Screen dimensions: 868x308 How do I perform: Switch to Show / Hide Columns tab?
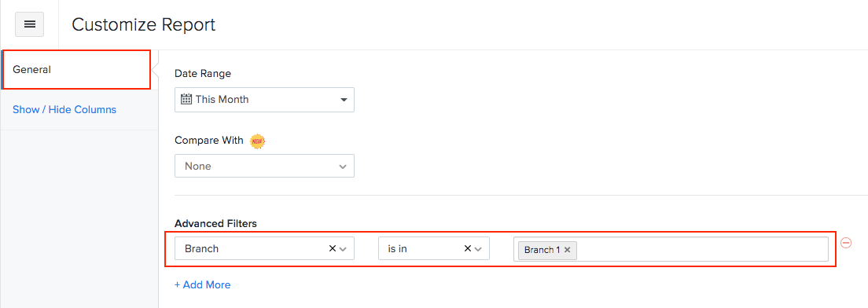(64, 109)
